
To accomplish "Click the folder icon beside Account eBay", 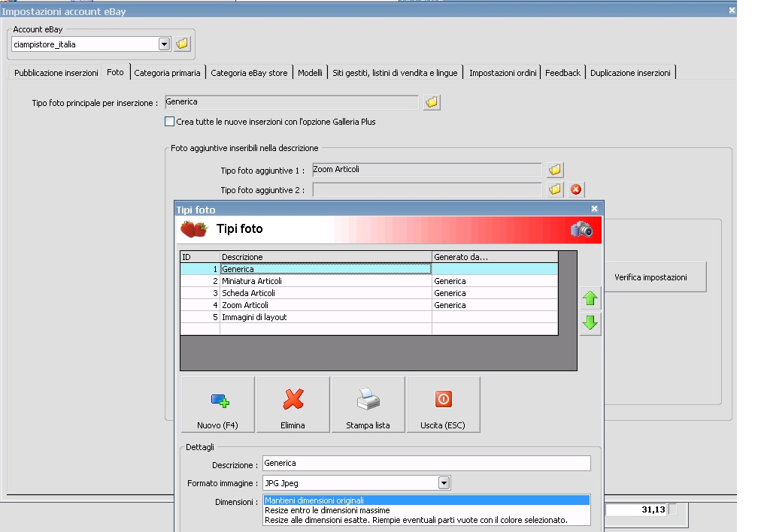I will coord(182,44).
